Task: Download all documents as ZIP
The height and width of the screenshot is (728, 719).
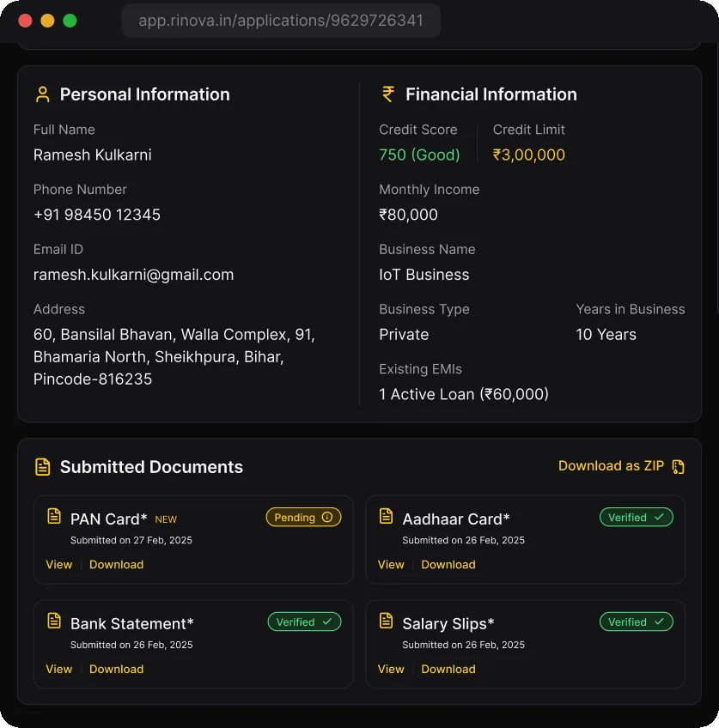Action: coord(621,466)
